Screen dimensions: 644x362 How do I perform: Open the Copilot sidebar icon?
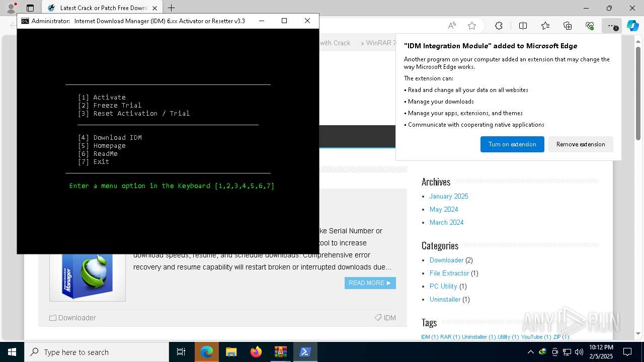click(x=632, y=26)
